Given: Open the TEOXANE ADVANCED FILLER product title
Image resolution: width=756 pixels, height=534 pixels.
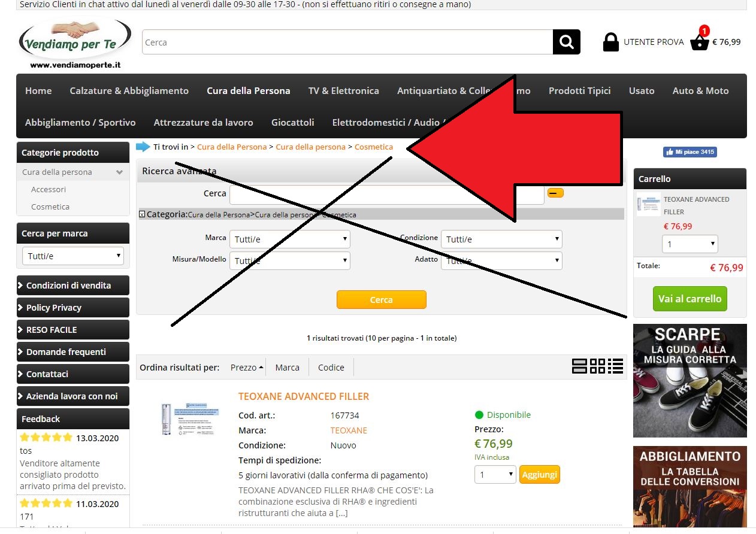Looking at the screenshot, I should pos(304,396).
